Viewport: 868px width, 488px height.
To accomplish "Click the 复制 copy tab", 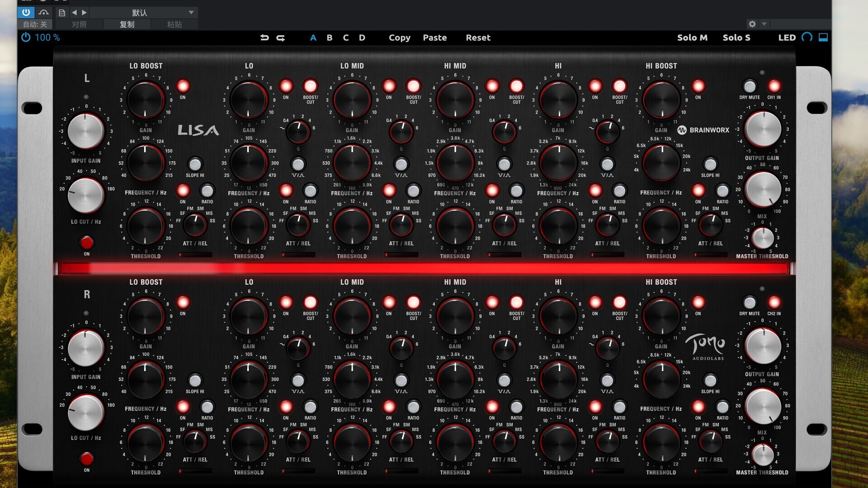I will coord(127,24).
